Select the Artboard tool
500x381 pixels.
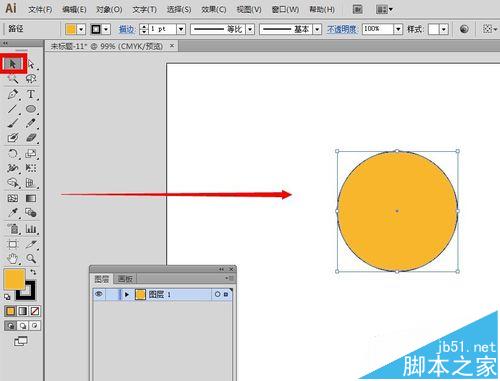(13, 244)
